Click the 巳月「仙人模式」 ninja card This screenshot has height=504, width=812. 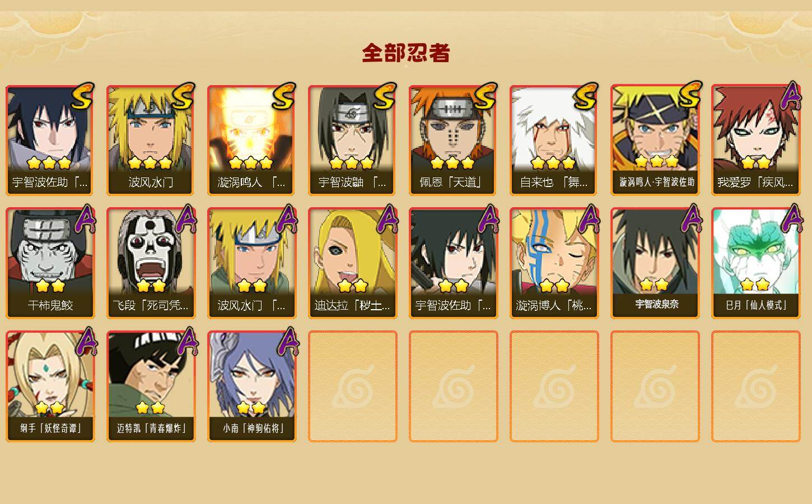point(756,263)
